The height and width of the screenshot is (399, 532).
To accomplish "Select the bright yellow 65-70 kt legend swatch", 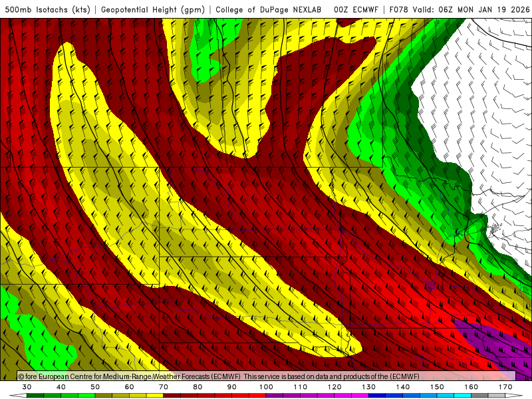I will (x=155, y=395).
